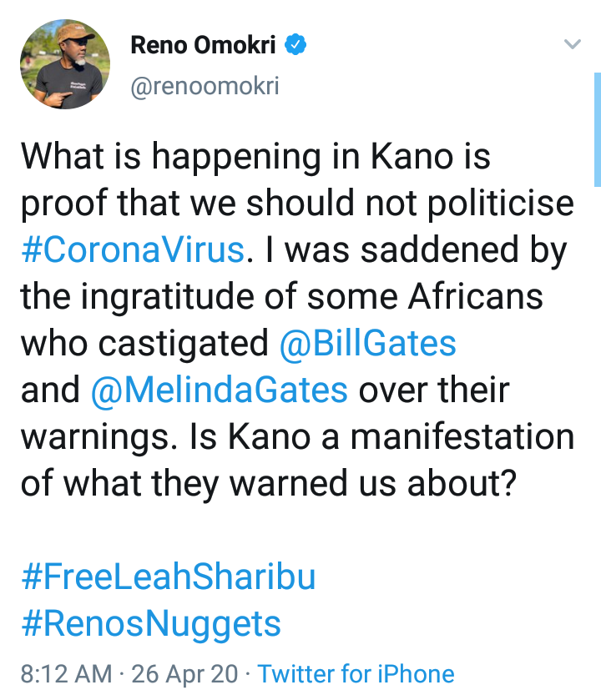Open the #FreeLeahSharibu hashtag
The width and height of the screenshot is (601, 700).
(x=168, y=577)
